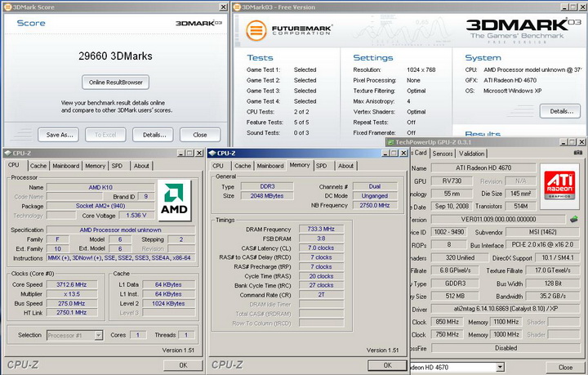Image resolution: width=588 pixels, height=375 pixels.
Task: Click the Package value Socket AM2+ (940)
Action: coord(100,206)
